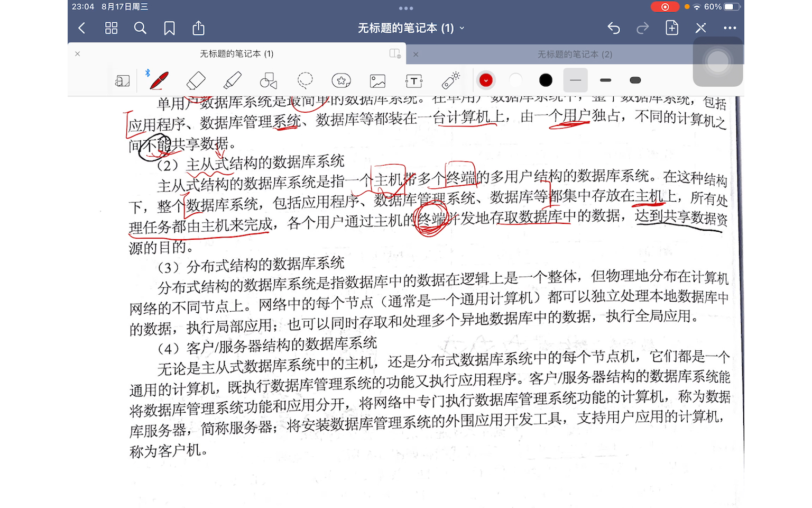Tap the multitasking three-dots at top
Image resolution: width=812 pixels, height=508 pixels.
click(x=406, y=8)
